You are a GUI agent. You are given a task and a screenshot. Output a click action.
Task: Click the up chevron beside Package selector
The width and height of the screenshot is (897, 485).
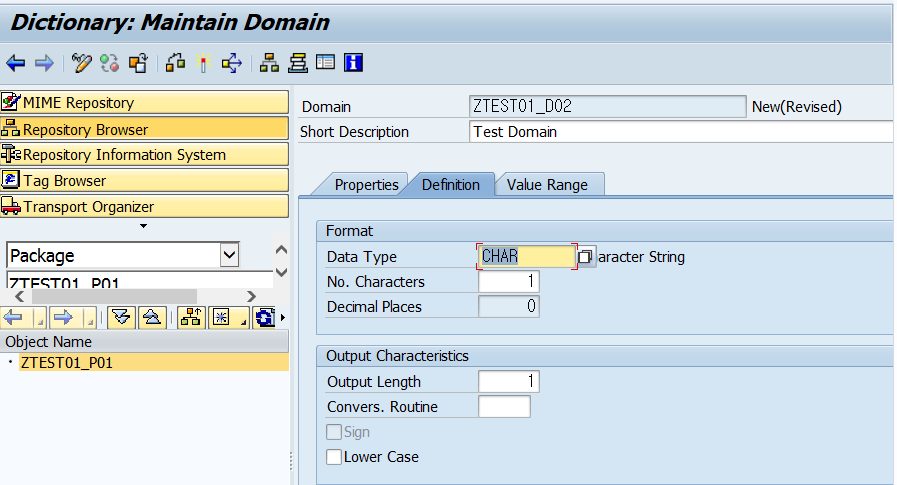click(x=281, y=250)
